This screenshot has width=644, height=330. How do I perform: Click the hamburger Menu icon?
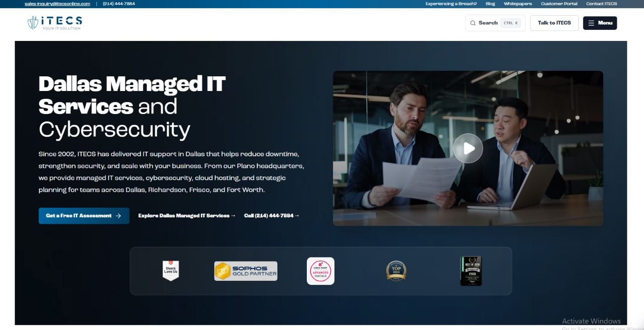click(591, 23)
